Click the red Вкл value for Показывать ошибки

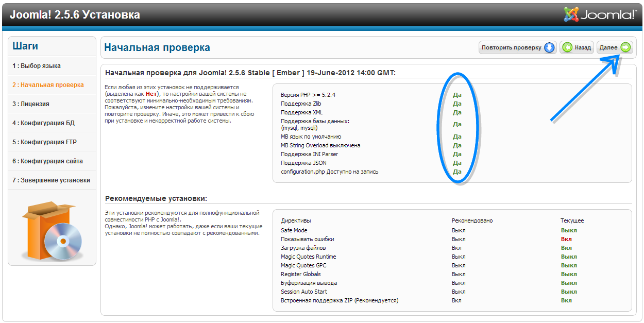click(566, 239)
